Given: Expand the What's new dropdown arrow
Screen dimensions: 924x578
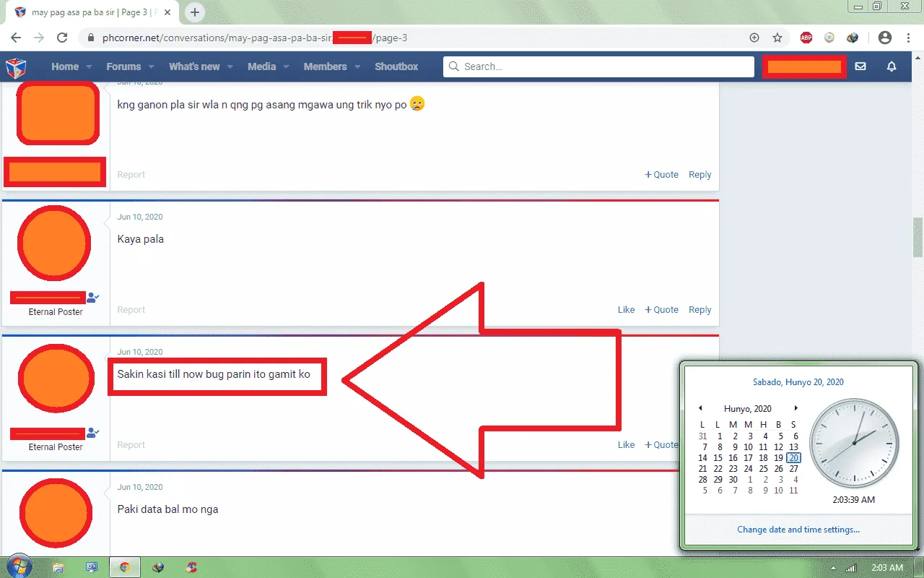Looking at the screenshot, I should [230, 66].
